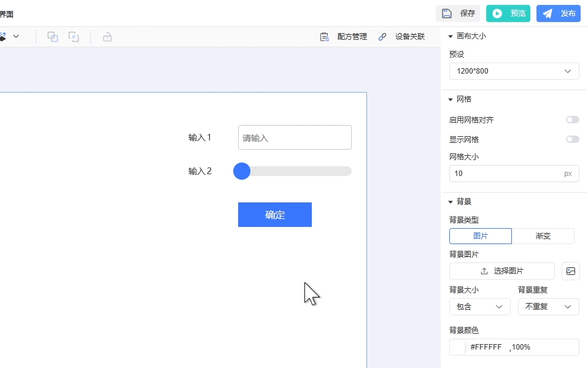Open the 背景大小 dropdown showing 包含
This screenshot has height=368, width=588.
click(x=479, y=307)
